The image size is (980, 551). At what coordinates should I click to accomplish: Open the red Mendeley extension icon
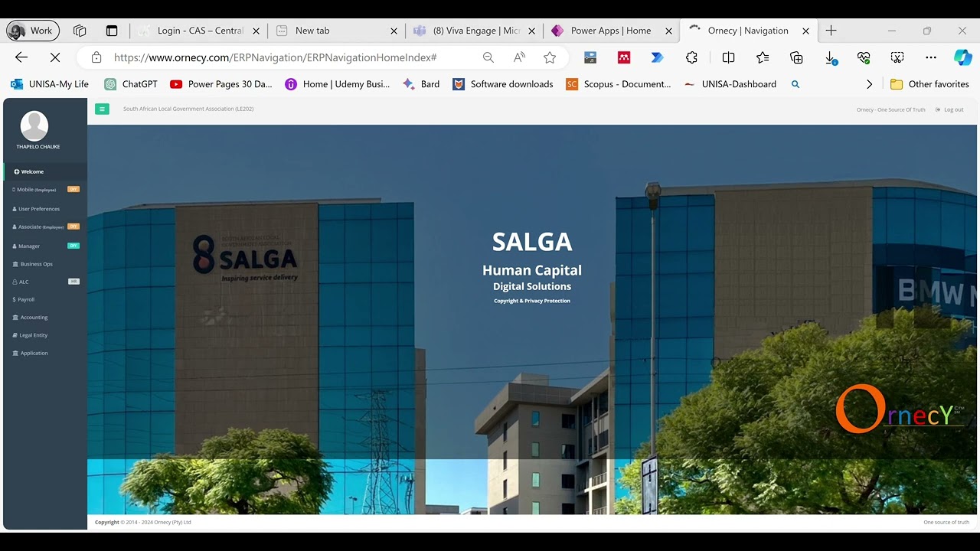coord(624,57)
